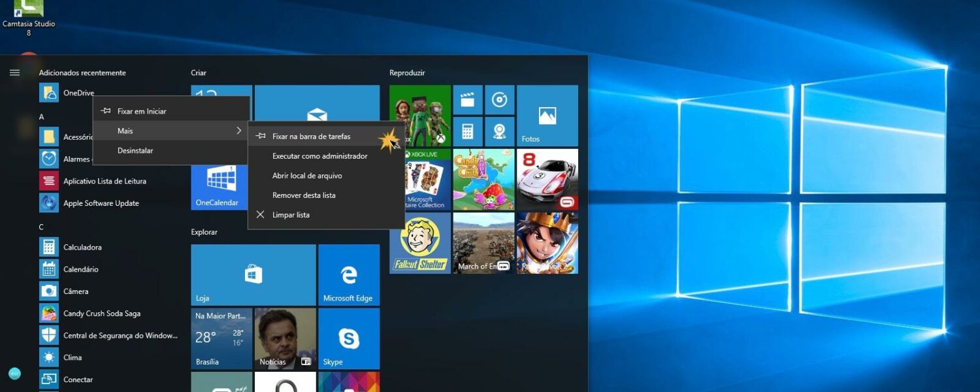The width and height of the screenshot is (980, 392).
Task: Open the Fotos tile
Action: [x=547, y=116]
